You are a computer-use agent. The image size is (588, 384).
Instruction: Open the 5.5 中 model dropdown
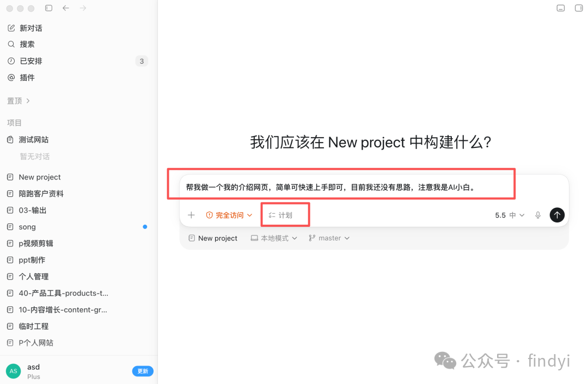pos(510,215)
